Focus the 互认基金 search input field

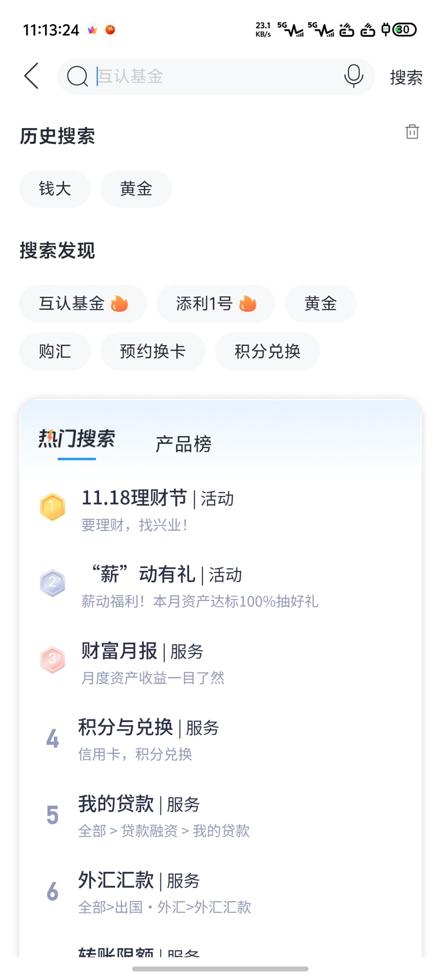point(212,76)
